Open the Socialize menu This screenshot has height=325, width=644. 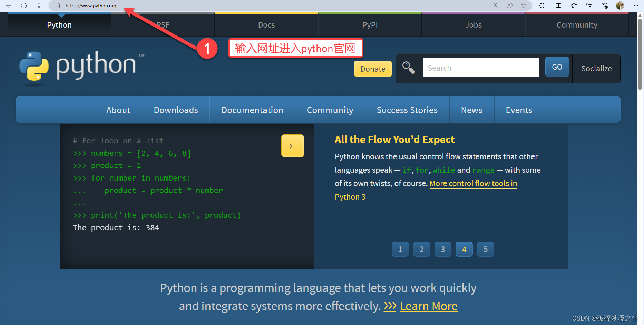tap(596, 69)
